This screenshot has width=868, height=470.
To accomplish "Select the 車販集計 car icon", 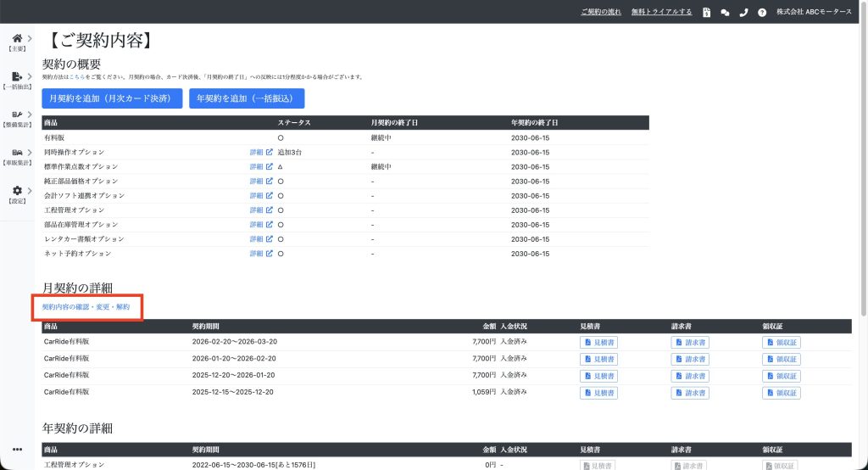I will 17,152.
